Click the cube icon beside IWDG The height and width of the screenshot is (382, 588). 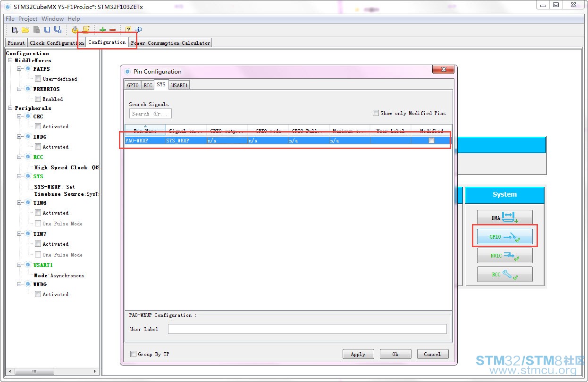pyautogui.click(x=28, y=137)
